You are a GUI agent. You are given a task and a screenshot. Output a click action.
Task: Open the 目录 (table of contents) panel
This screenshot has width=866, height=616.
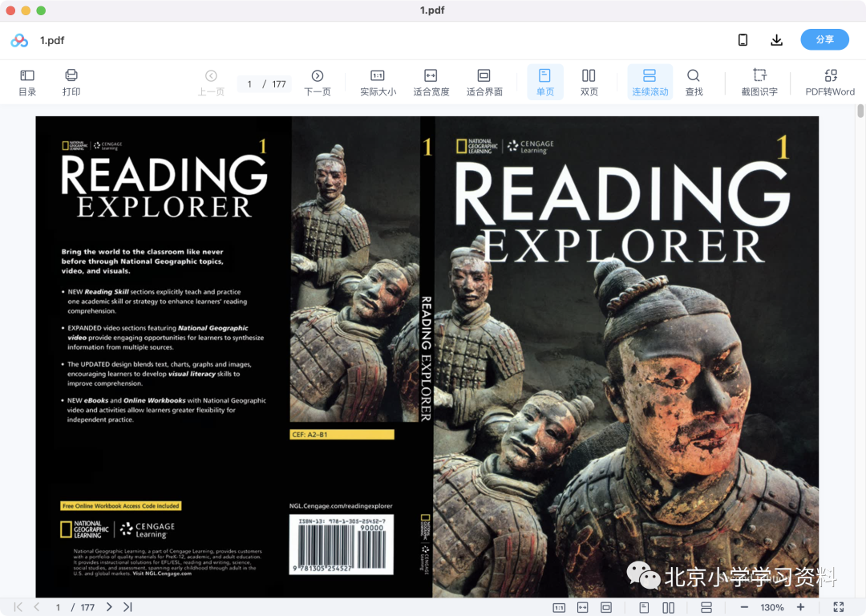(x=27, y=83)
